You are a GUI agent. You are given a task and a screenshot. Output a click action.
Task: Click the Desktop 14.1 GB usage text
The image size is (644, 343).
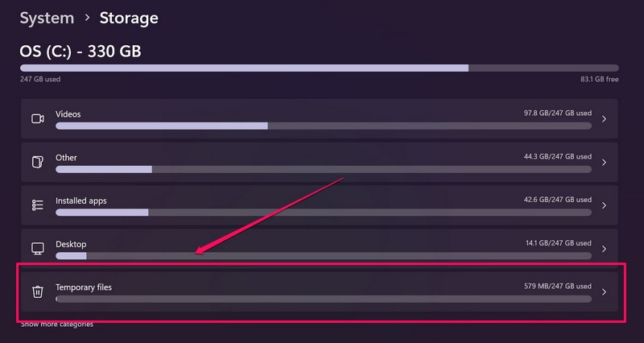point(558,244)
